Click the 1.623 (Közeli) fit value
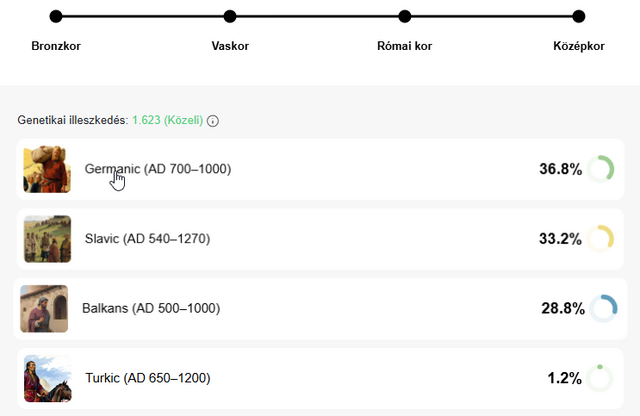This screenshot has width=640, height=416. click(x=167, y=120)
